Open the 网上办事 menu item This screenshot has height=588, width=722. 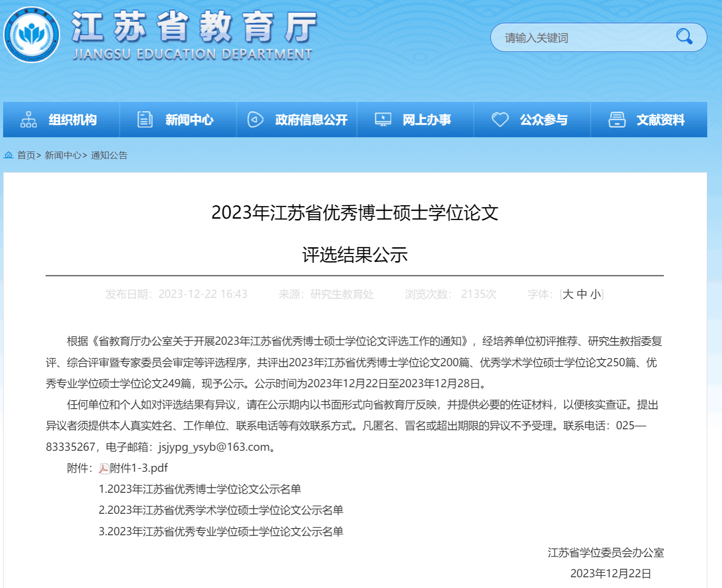426,120
